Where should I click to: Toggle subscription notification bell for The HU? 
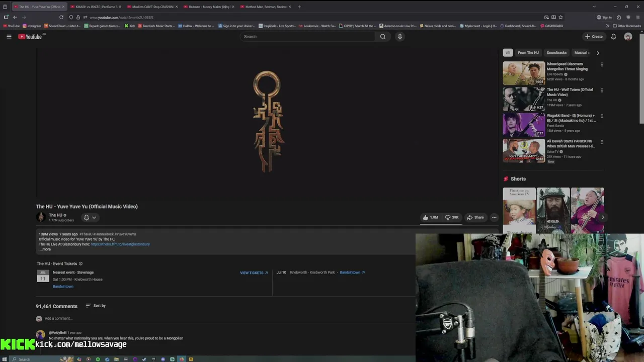[87, 217]
